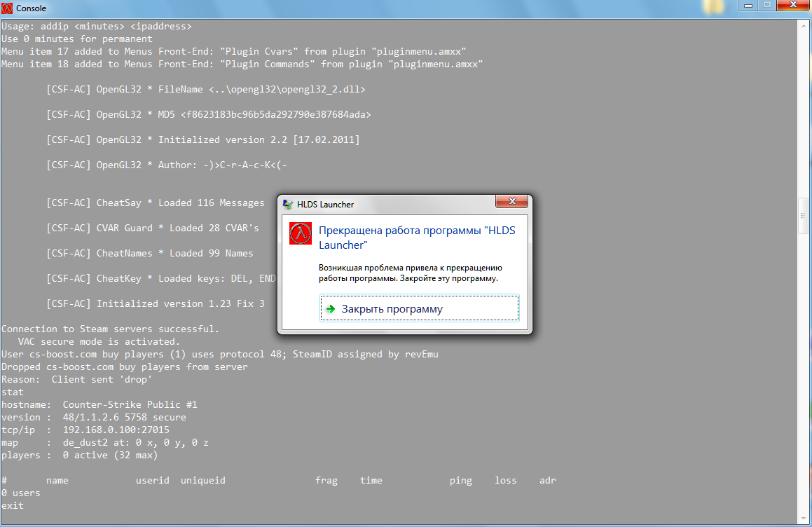Click 'CheatKey * Loaded keys' line
This screenshot has height=527, width=812.
161,279
